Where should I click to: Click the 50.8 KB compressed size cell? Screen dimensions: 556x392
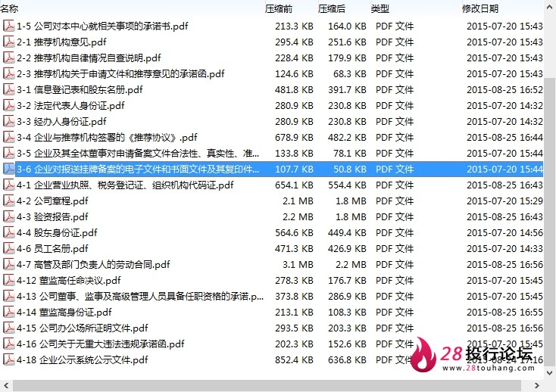tap(350, 169)
